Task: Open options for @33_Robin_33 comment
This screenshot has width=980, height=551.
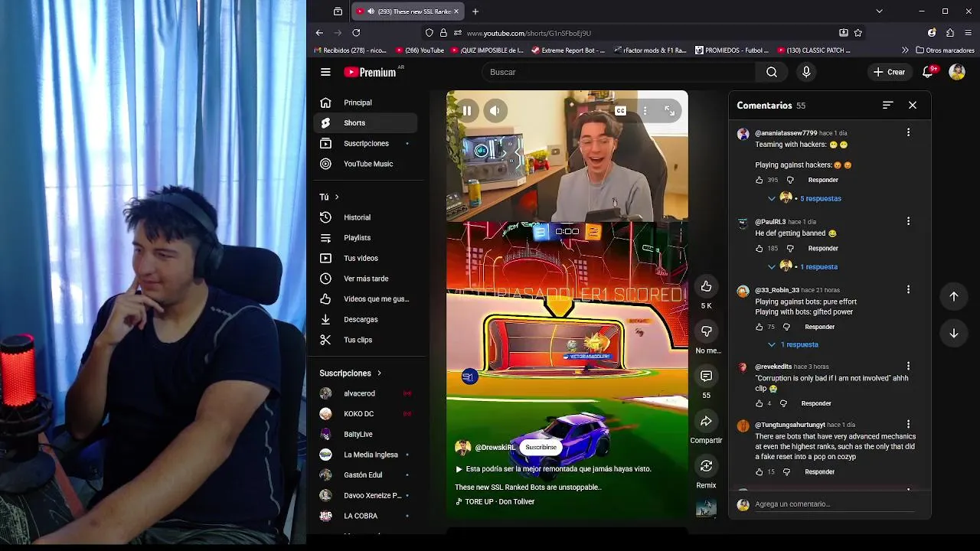Action: coord(908,289)
